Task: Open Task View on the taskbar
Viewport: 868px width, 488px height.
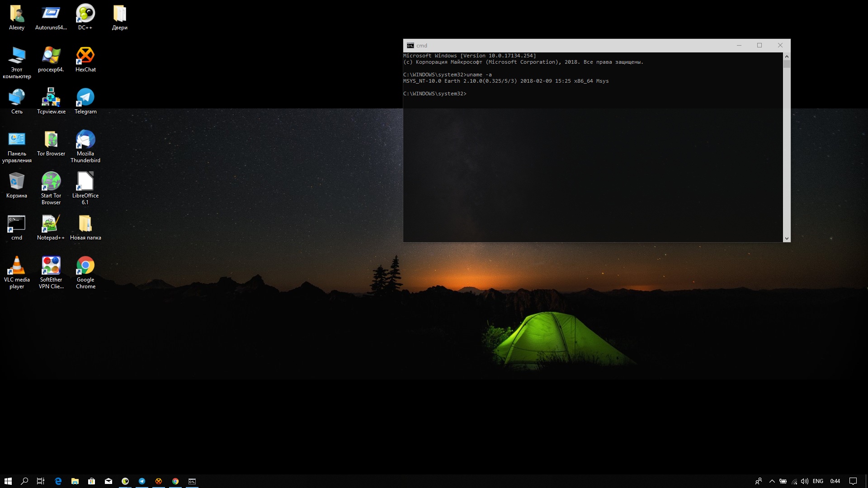Action: [41, 481]
